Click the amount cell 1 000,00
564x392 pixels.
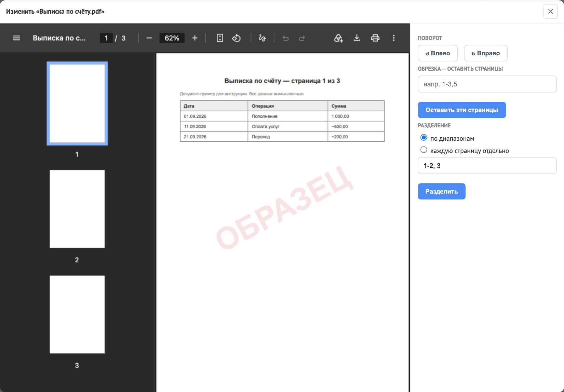click(x=356, y=116)
